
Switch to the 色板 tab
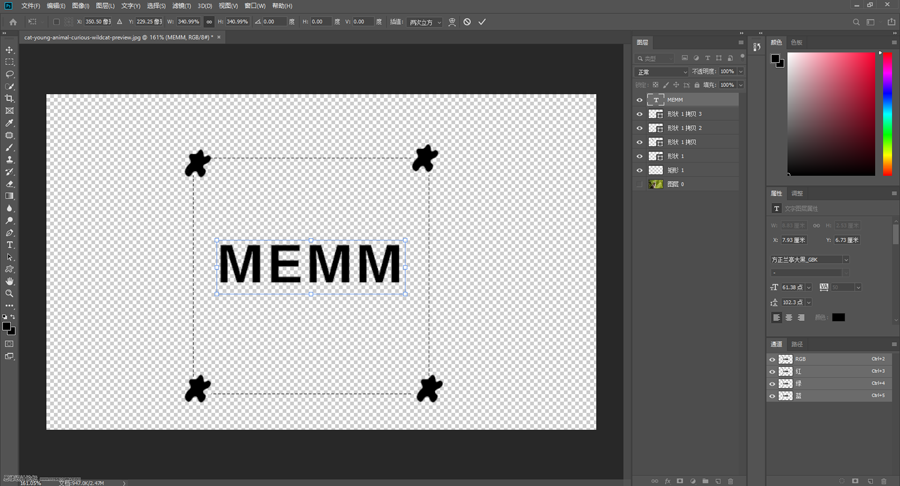point(796,43)
